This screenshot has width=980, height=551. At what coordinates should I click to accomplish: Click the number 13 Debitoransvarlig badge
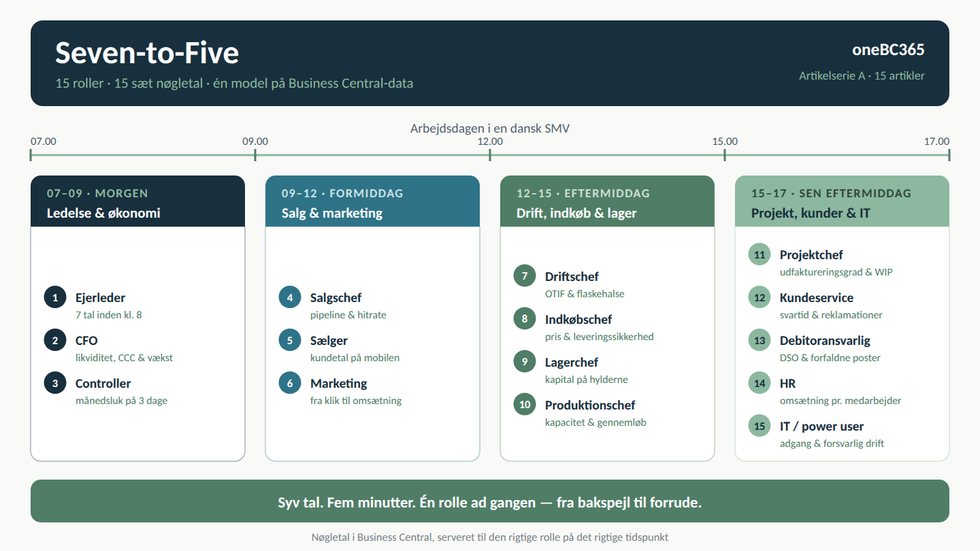759,340
